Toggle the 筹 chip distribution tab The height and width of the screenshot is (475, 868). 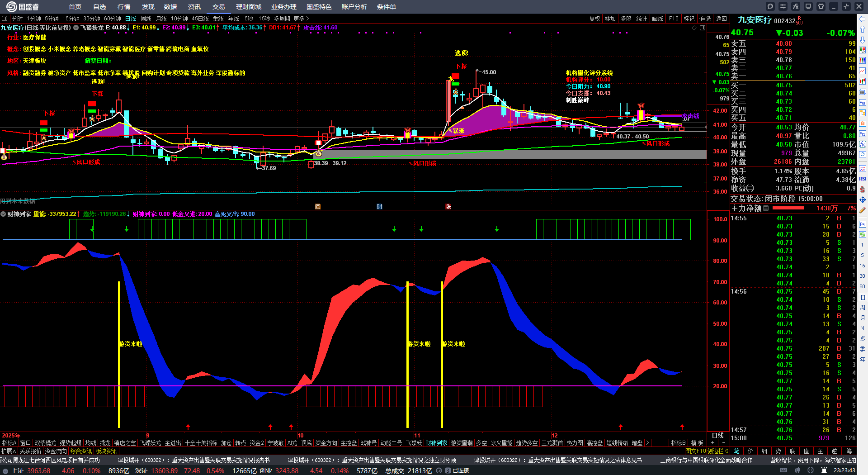point(849,451)
